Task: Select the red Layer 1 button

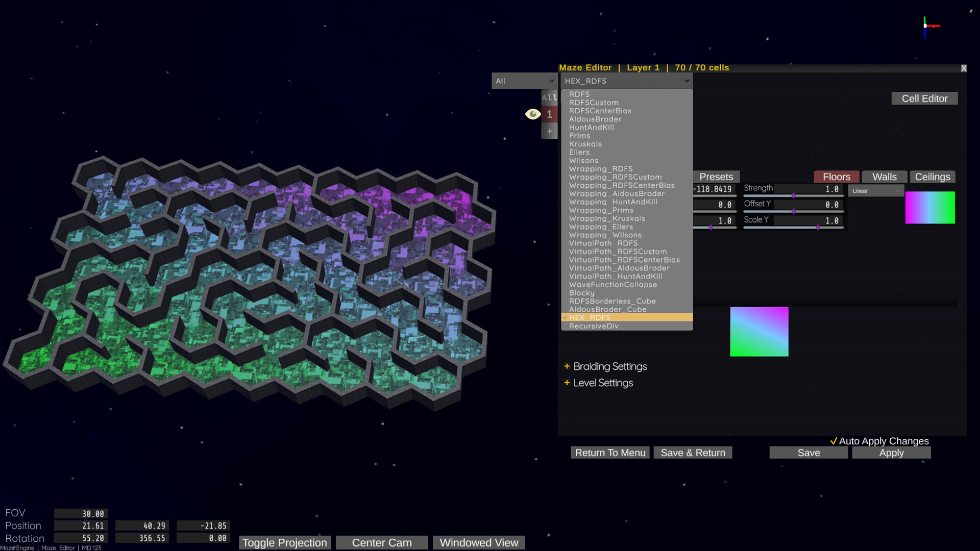Action: pyautogui.click(x=550, y=114)
